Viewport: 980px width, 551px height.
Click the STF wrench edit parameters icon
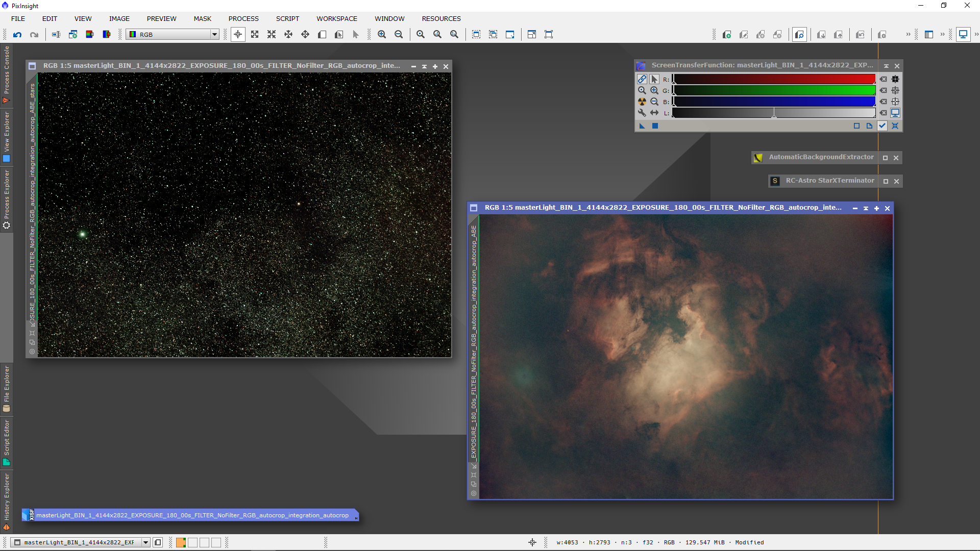point(642,113)
